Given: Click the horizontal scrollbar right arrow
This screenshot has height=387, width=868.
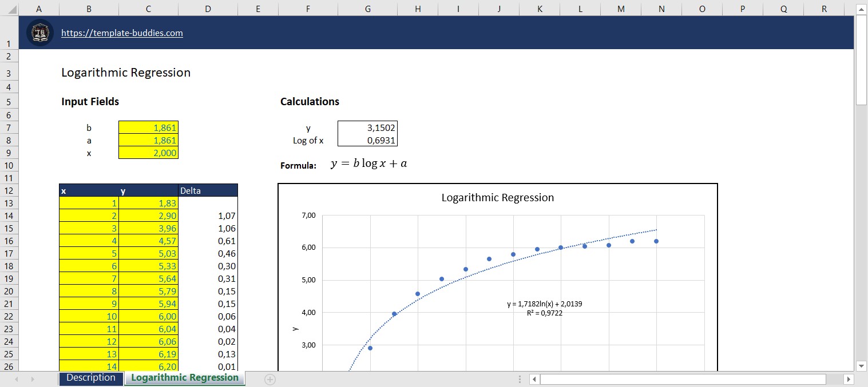Looking at the screenshot, I should coord(849,379).
